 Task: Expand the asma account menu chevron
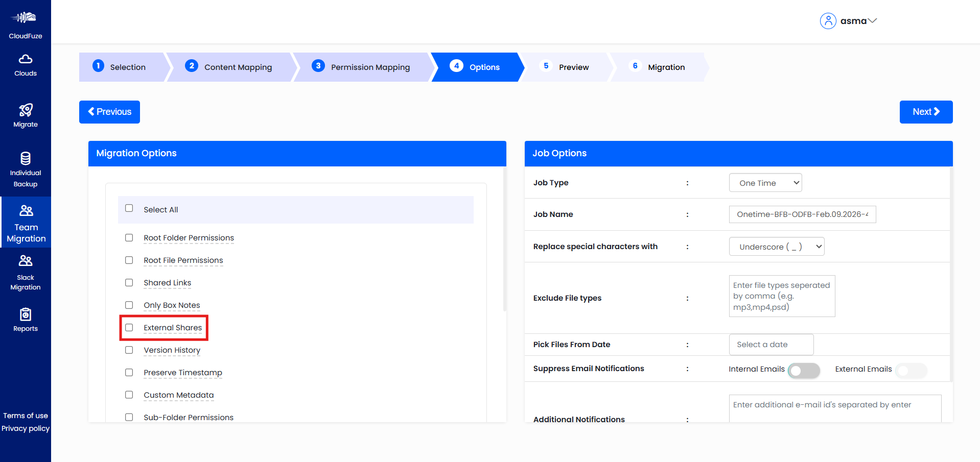(873, 21)
